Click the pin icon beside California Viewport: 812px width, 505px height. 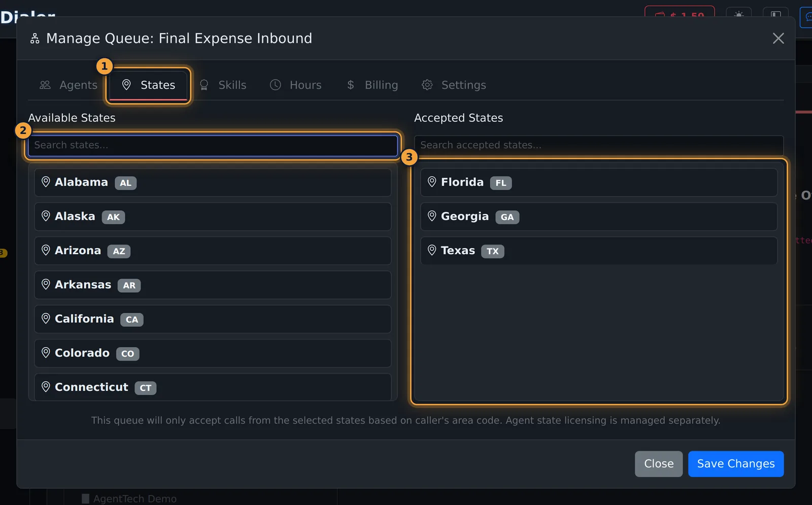coord(46,318)
